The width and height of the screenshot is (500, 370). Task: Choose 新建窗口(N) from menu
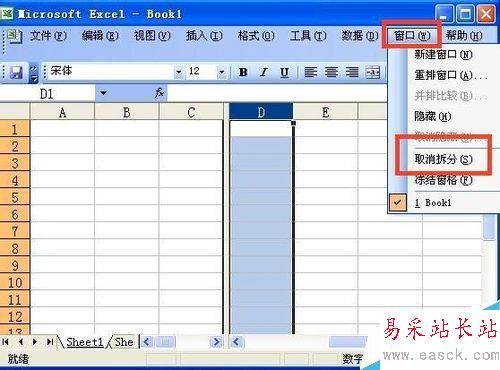coord(443,54)
